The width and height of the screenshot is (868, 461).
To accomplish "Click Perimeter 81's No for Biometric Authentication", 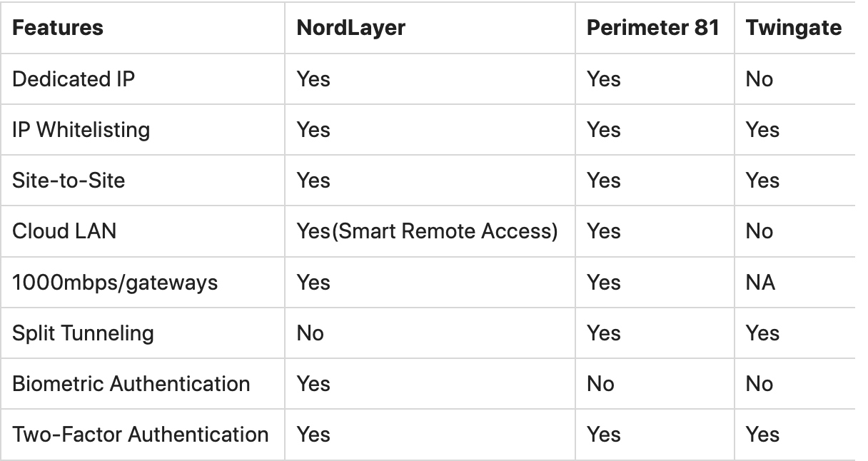I will [x=600, y=383].
